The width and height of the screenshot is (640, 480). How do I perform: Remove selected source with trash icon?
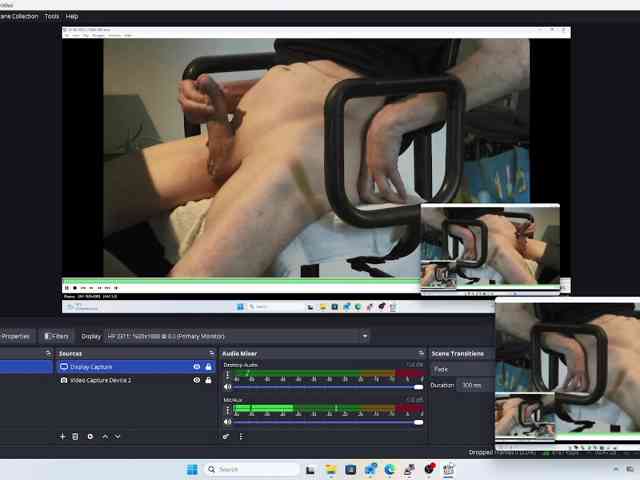(x=76, y=436)
